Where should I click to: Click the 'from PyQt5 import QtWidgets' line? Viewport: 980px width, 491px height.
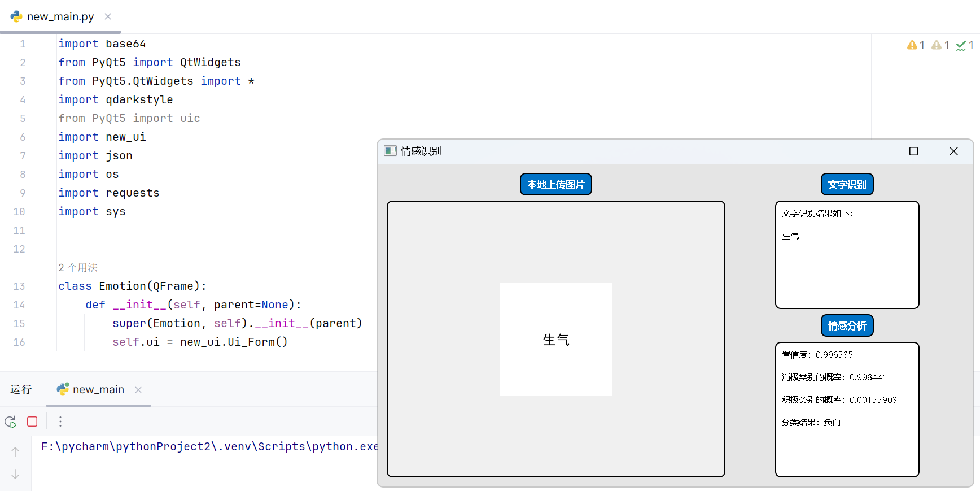click(150, 62)
